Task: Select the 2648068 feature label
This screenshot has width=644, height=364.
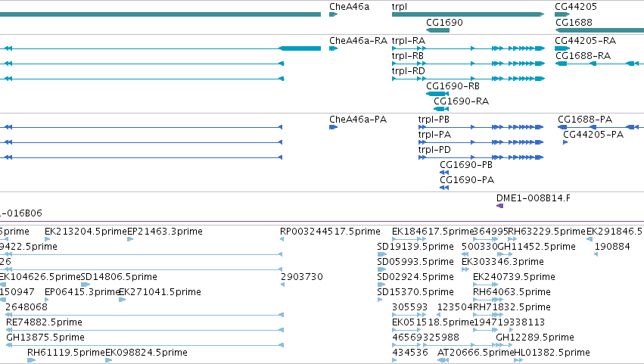Action: coord(26,307)
